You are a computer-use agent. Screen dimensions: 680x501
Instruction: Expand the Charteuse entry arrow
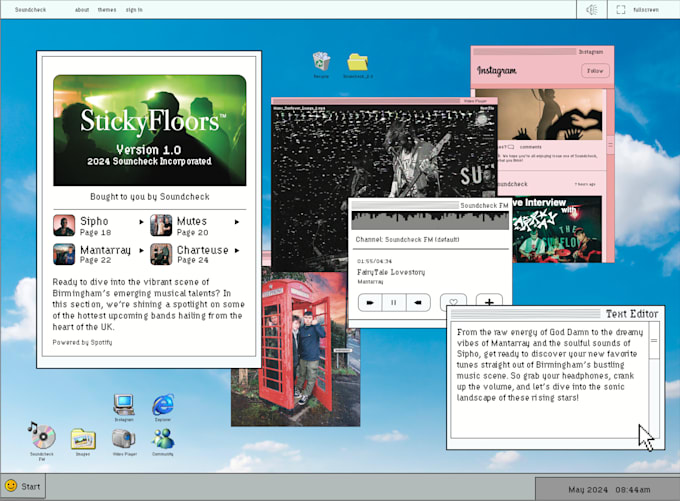click(x=237, y=250)
